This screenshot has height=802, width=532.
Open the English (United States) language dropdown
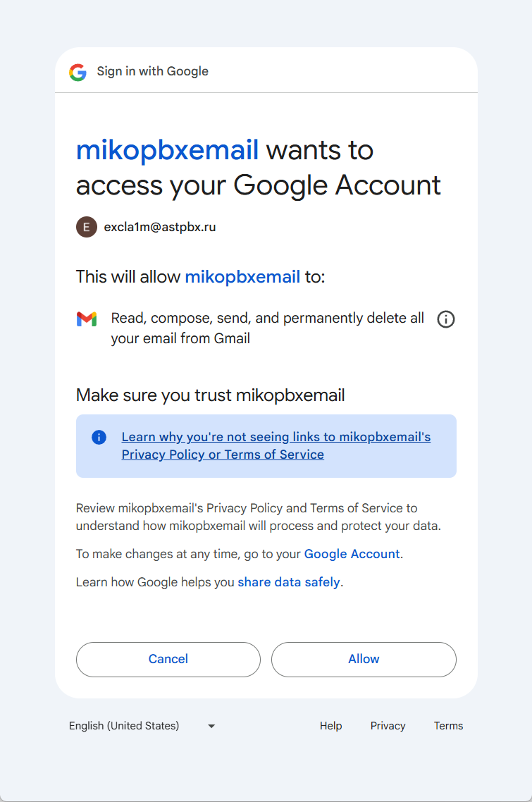point(124,726)
